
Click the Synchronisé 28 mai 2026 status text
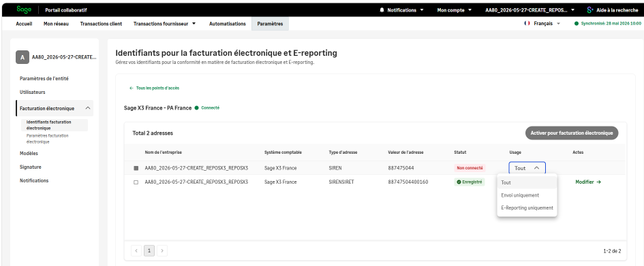click(x=611, y=24)
